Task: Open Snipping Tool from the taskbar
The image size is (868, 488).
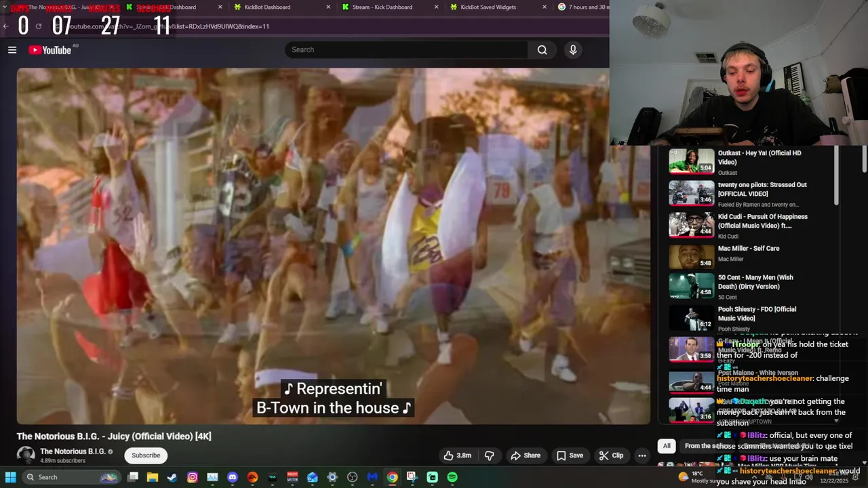Action: (x=412, y=477)
